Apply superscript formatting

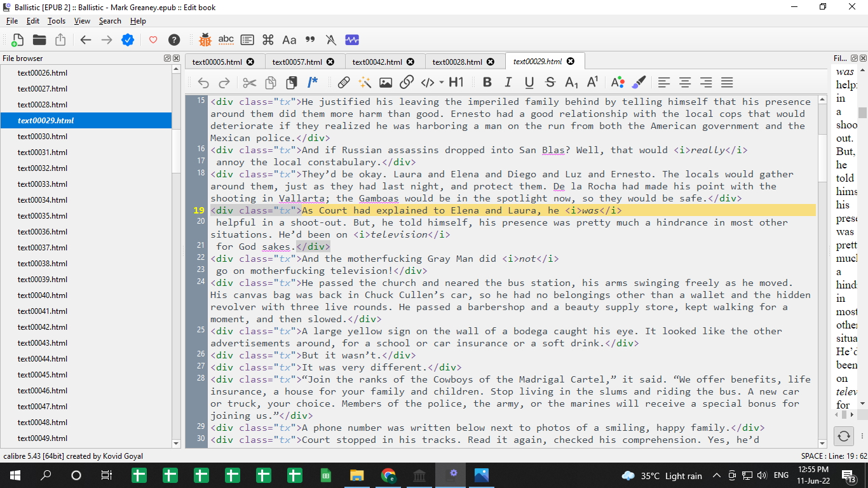click(592, 83)
